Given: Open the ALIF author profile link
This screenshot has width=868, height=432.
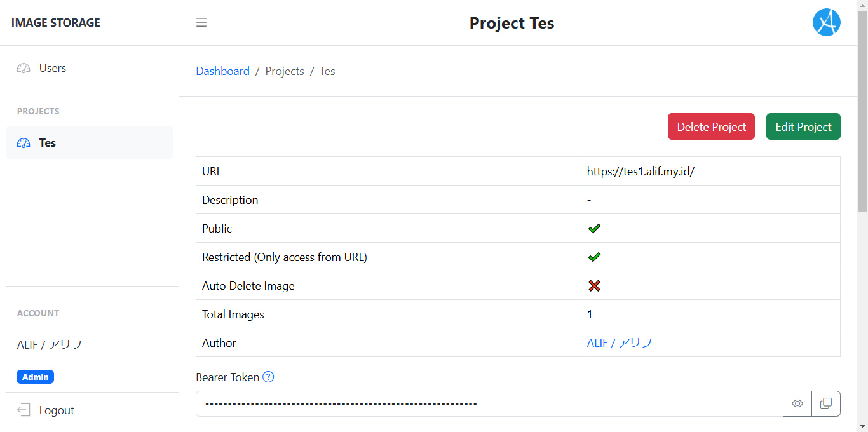Looking at the screenshot, I should click(x=619, y=343).
